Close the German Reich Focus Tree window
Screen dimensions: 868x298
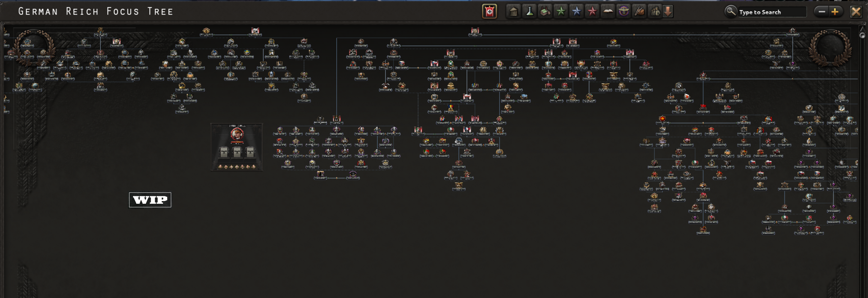tap(856, 12)
